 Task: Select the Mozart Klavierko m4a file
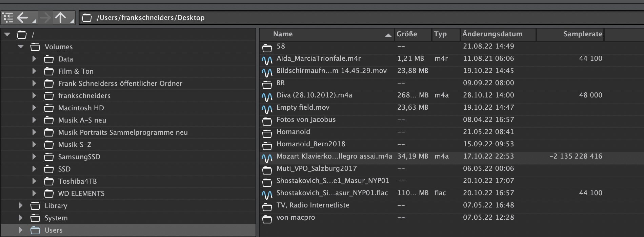[334, 156]
